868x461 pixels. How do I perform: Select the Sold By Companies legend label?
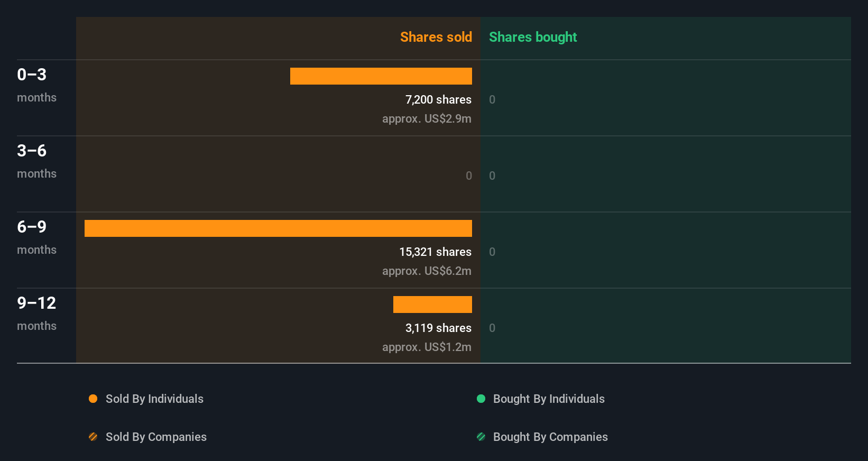point(156,437)
